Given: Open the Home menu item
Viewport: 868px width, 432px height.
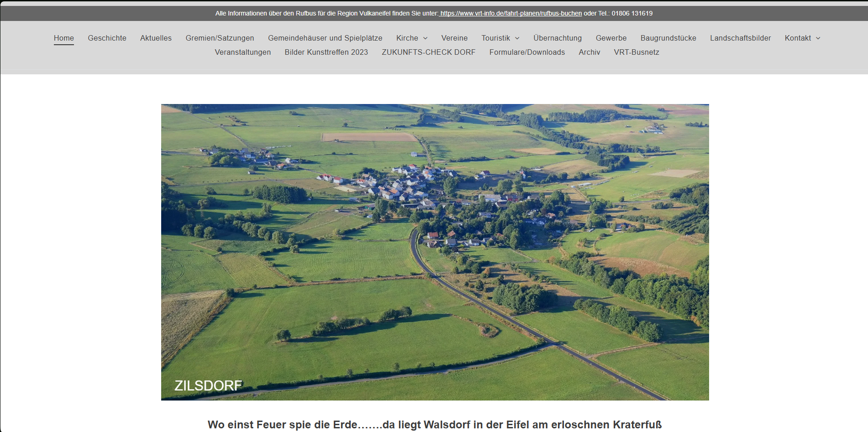Looking at the screenshot, I should click(64, 38).
